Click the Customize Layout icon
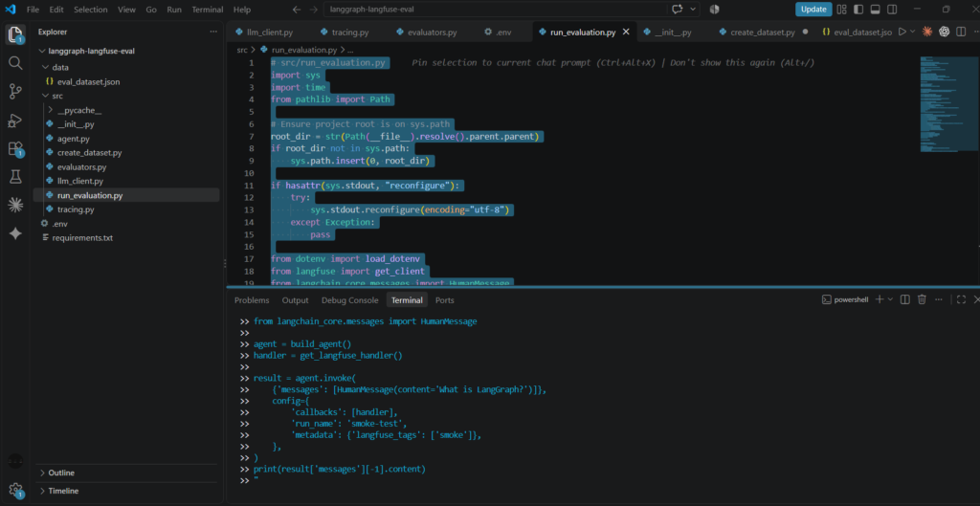 (x=842, y=10)
